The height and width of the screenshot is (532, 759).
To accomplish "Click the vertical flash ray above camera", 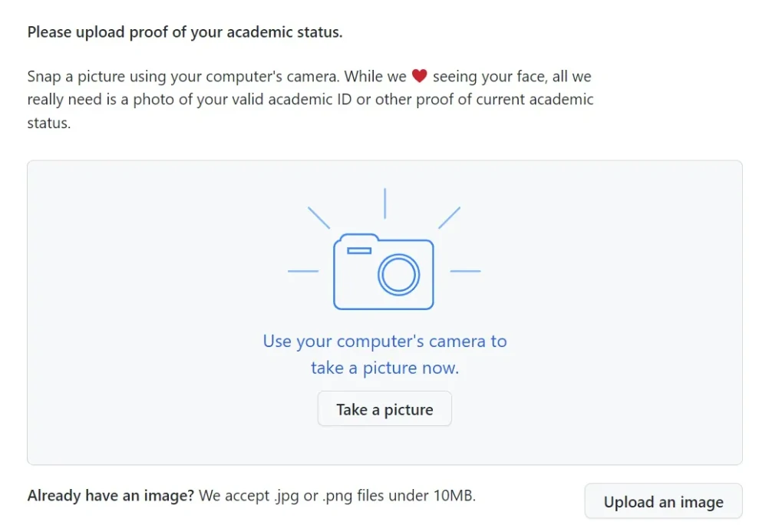I will click(x=384, y=203).
